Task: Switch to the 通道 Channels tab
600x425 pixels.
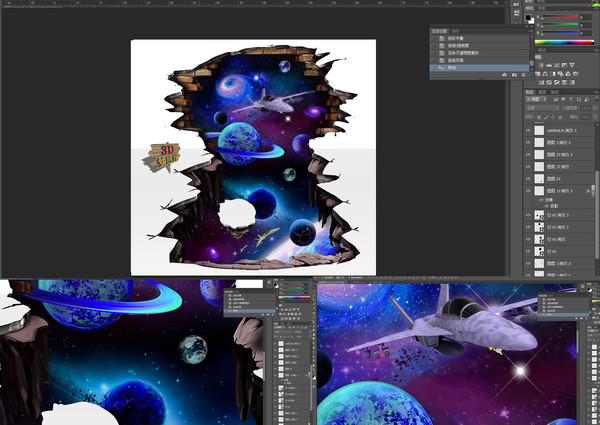Action: tap(542, 92)
